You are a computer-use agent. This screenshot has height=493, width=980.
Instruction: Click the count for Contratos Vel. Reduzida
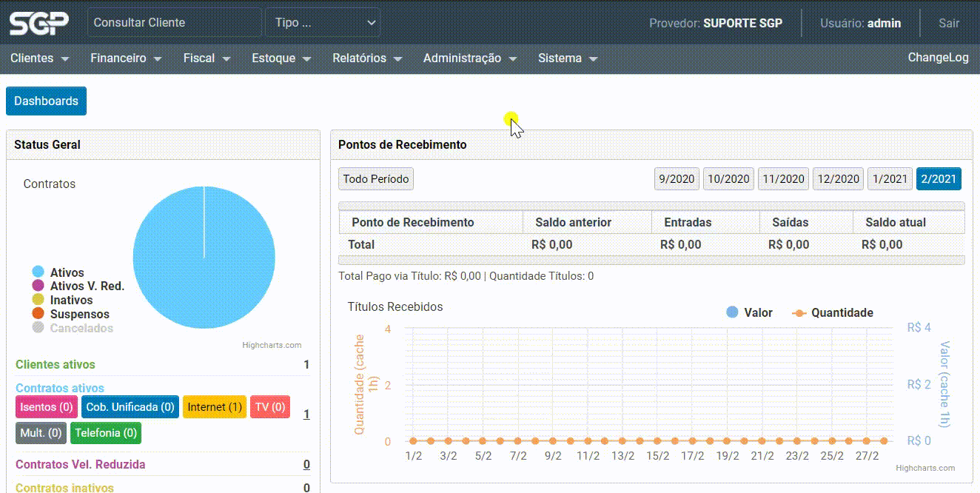pos(306,465)
